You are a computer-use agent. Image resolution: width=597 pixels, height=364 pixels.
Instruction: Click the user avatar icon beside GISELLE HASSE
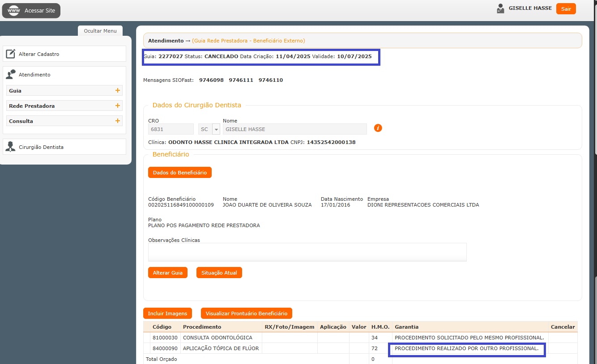click(500, 8)
